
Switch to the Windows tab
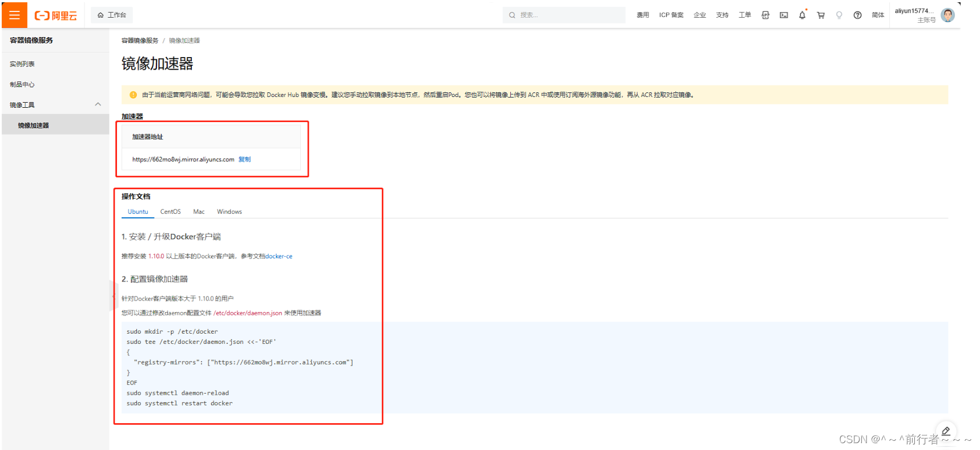click(x=229, y=212)
